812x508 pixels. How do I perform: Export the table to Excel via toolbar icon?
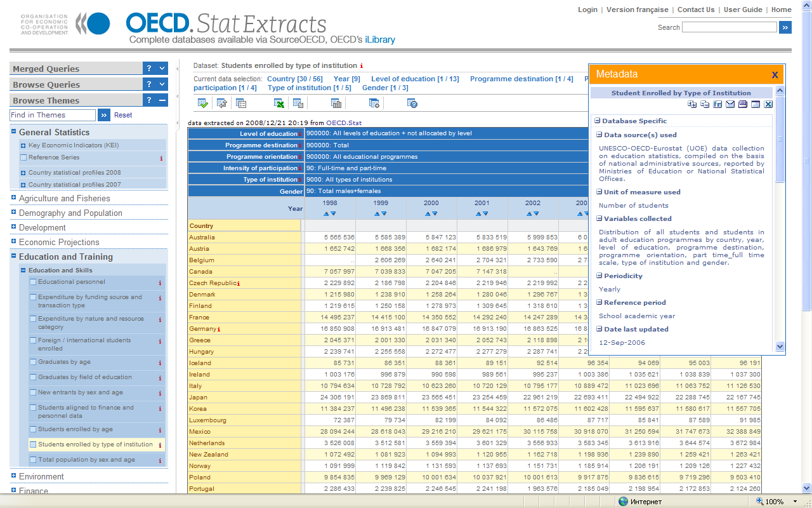[x=279, y=104]
